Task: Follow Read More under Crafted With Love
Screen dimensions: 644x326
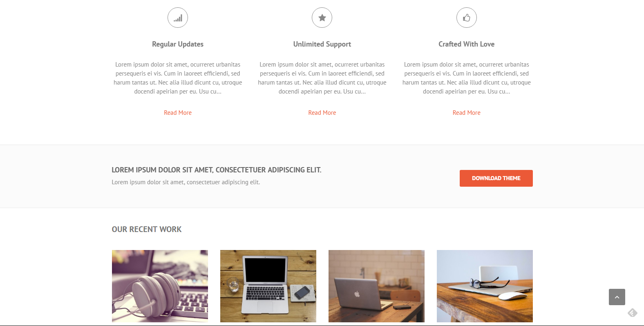Action: click(467, 113)
